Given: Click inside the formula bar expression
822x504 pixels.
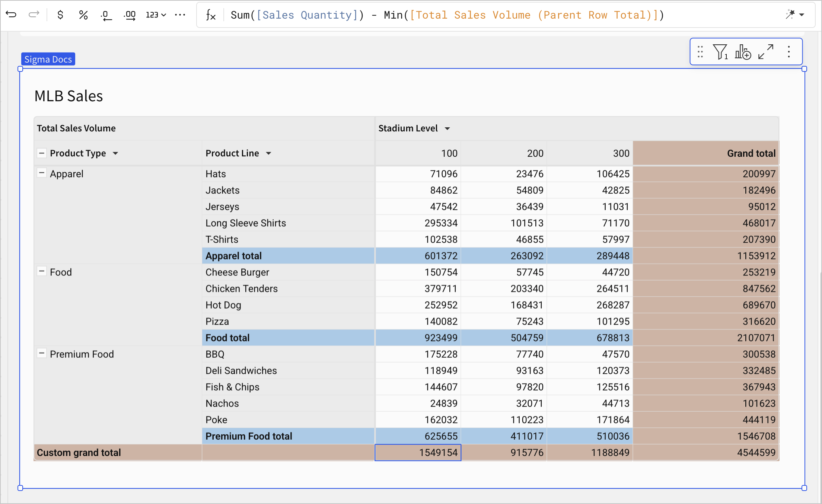Looking at the screenshot, I should [447, 15].
